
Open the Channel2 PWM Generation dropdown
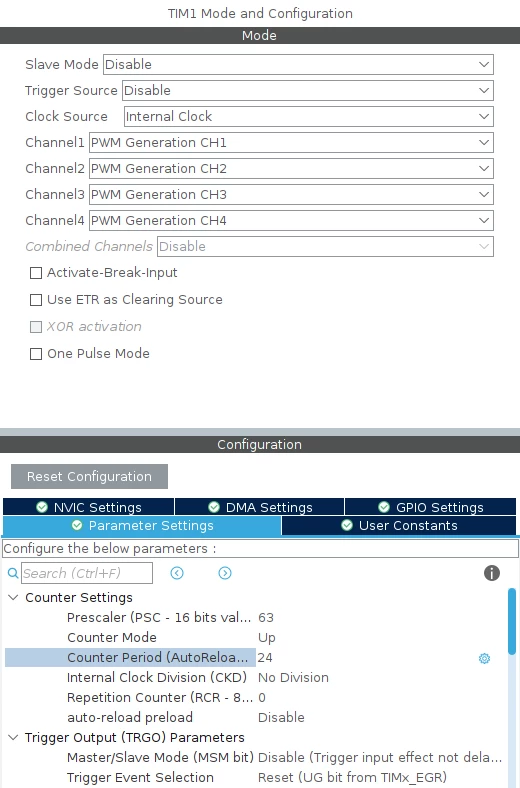[291, 168]
